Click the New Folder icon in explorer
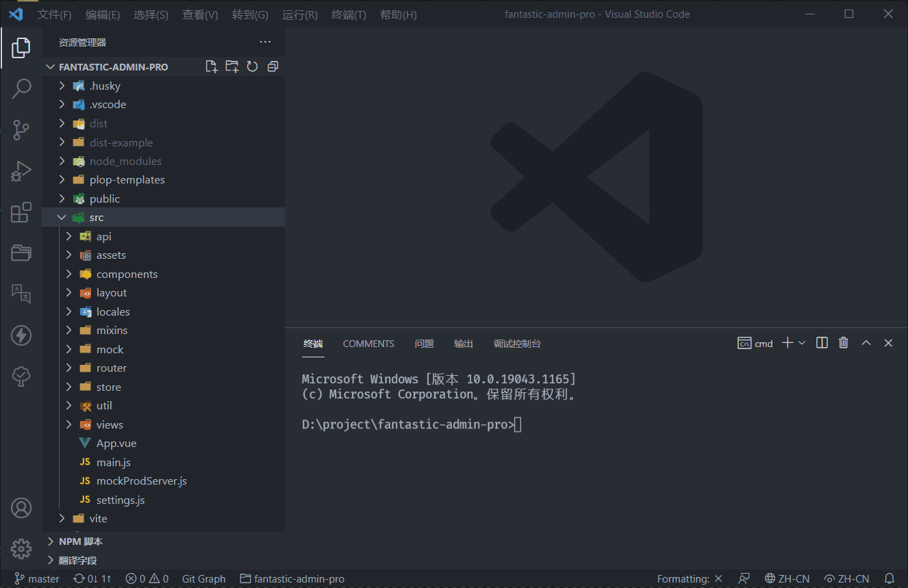908x588 pixels. coord(232,66)
